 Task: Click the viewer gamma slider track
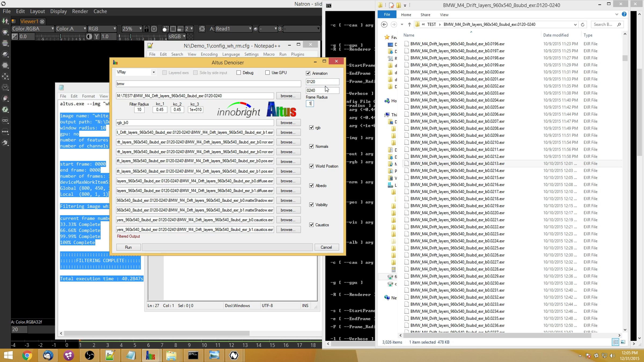pyautogui.click(x=142, y=37)
